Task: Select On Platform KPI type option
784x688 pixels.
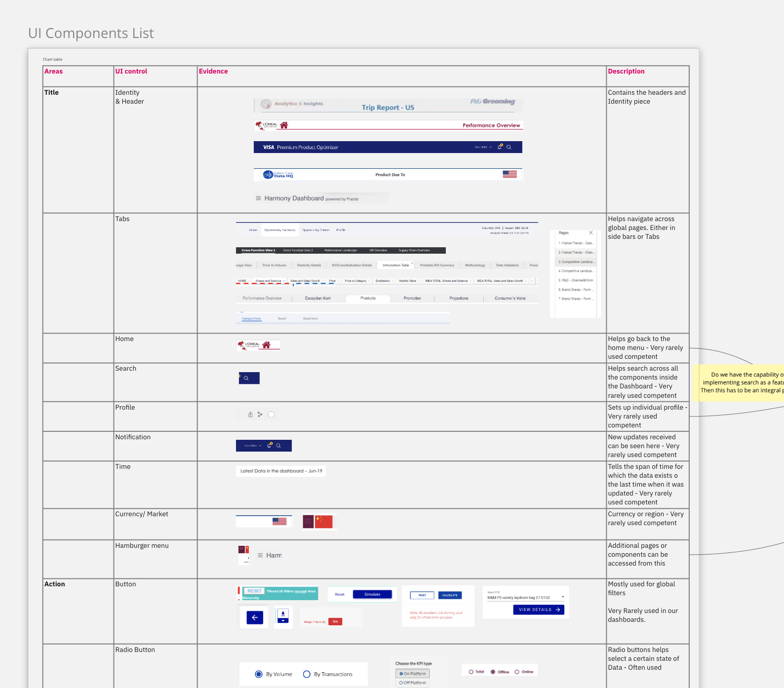Action: [x=413, y=674]
